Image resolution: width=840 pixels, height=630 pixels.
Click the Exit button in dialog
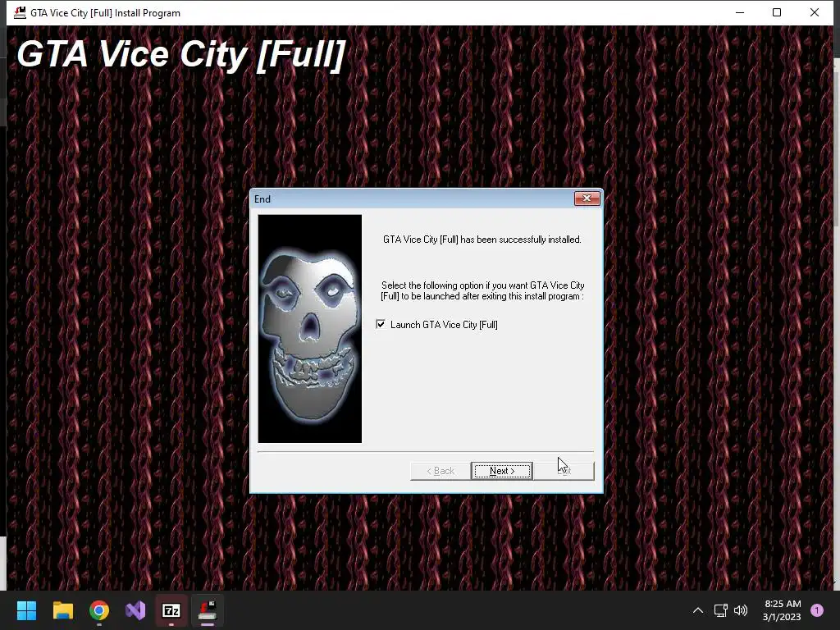tap(564, 471)
